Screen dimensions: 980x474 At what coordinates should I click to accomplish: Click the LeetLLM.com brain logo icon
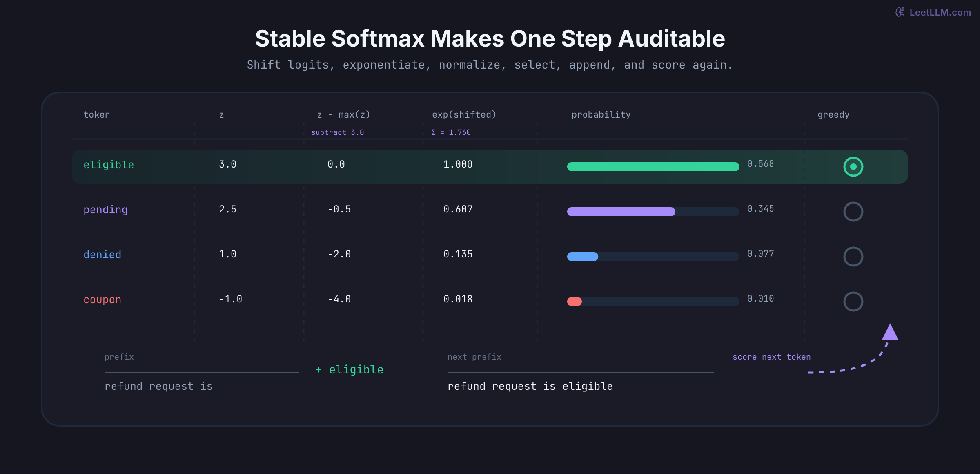pyautogui.click(x=900, y=12)
